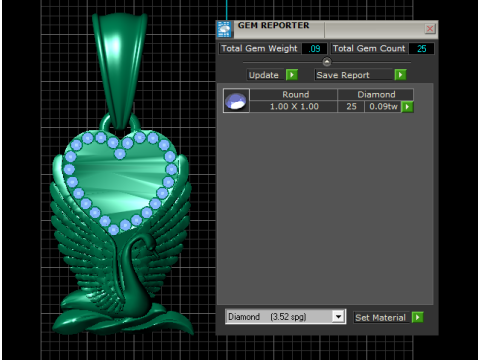This screenshot has width=480, height=360.
Task: Click the Total Gem Weight value .09
Action: point(314,49)
